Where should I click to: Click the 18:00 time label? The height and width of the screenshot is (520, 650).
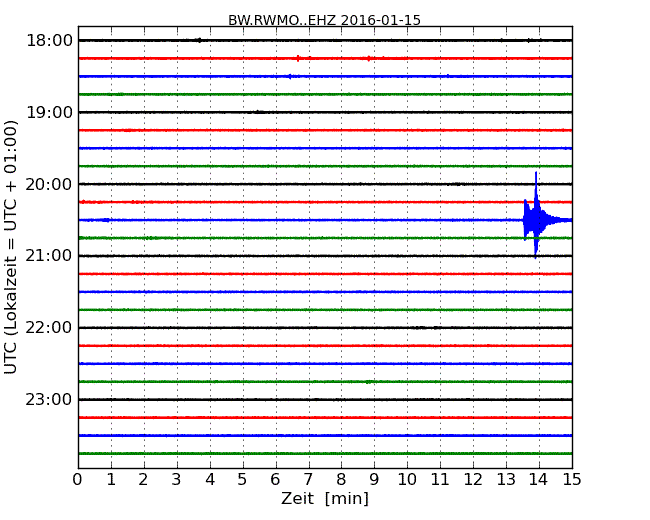point(49,41)
